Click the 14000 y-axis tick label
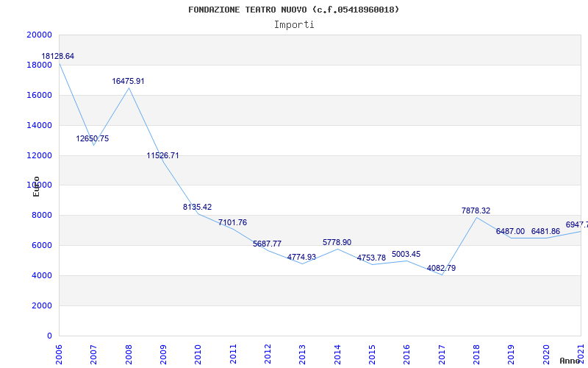This screenshot has height=368, width=588. click(x=39, y=125)
